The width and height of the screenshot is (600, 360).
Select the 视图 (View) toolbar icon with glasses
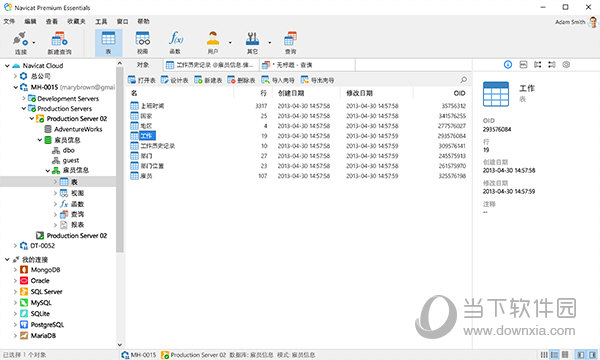[143, 39]
